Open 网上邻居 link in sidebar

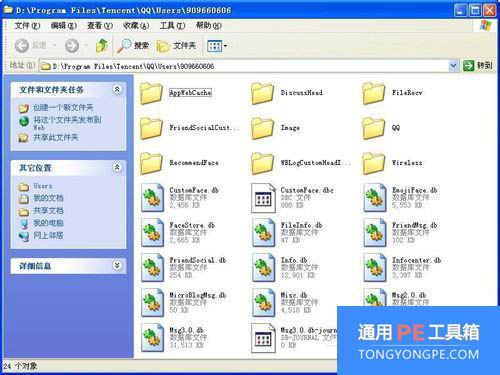(48, 236)
